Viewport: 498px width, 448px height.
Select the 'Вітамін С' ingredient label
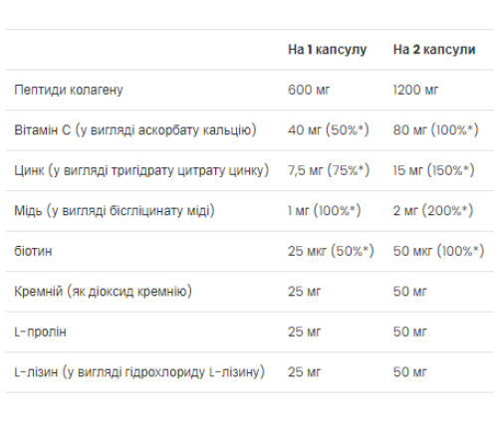[135, 130]
